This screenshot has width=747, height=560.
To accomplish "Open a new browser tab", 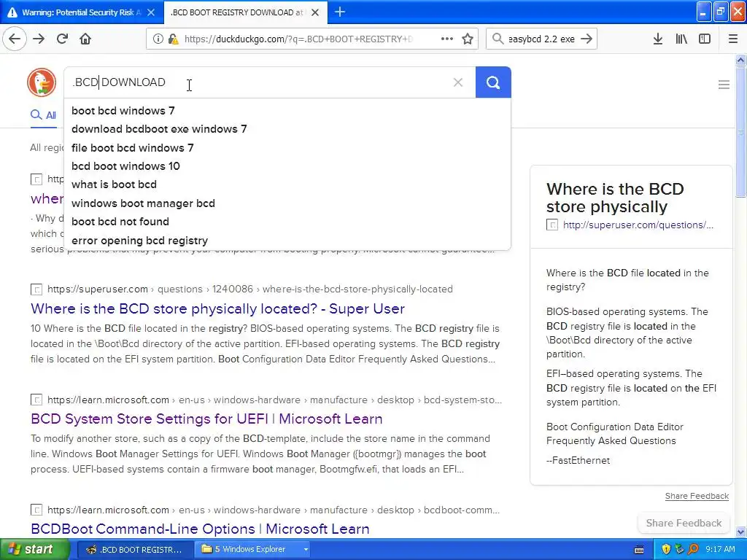I will pos(340,12).
